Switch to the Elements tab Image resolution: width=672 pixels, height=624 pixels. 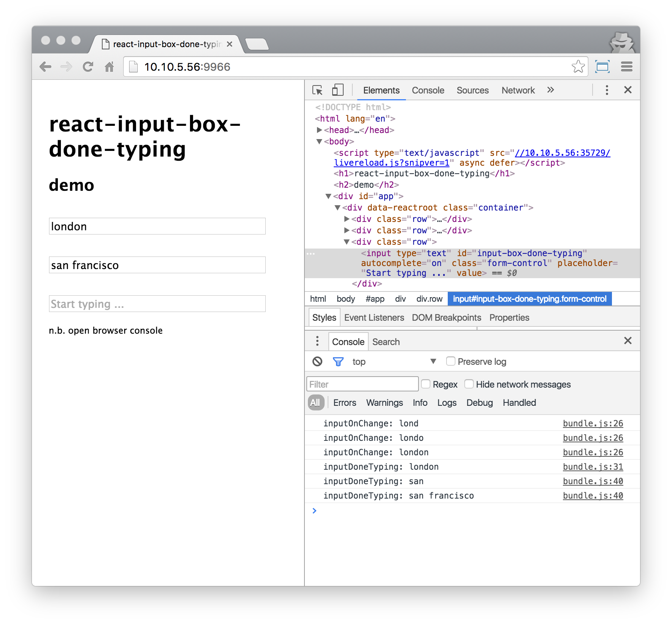pyautogui.click(x=381, y=90)
